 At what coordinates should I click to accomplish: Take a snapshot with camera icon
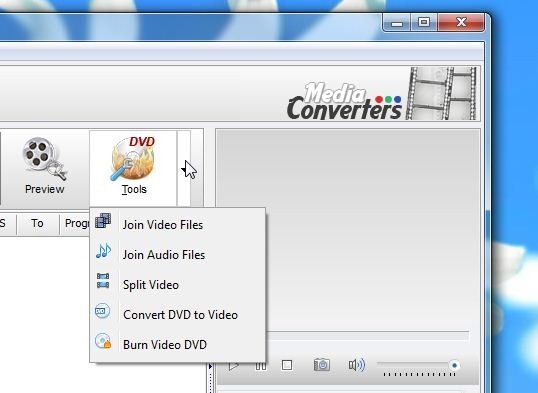point(322,365)
